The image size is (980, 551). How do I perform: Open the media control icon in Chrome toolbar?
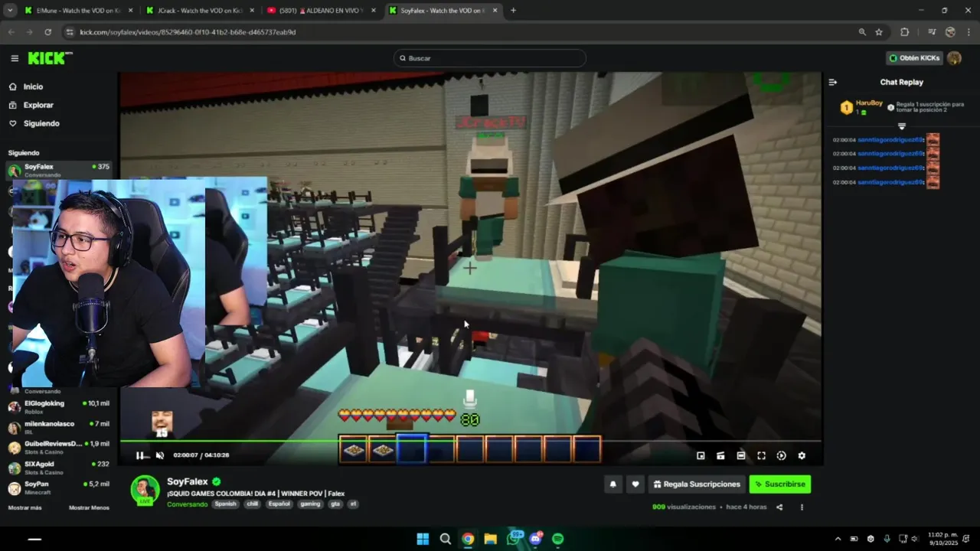pyautogui.click(x=932, y=32)
